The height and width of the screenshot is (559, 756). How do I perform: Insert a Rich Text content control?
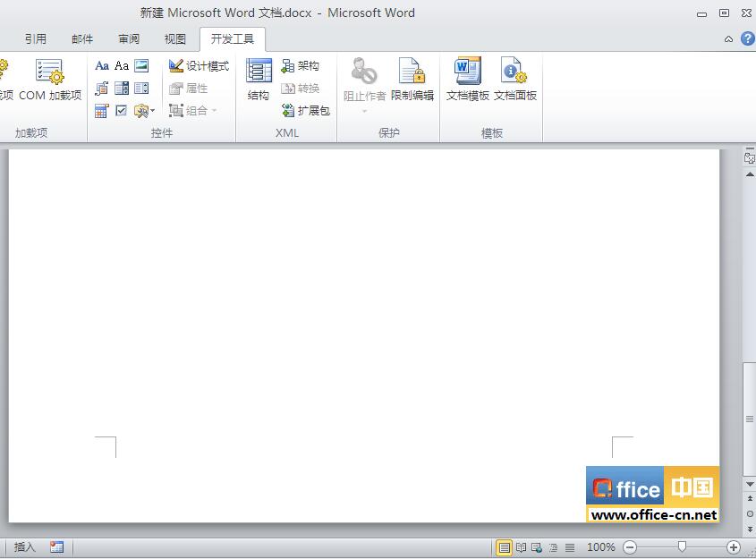(102, 65)
